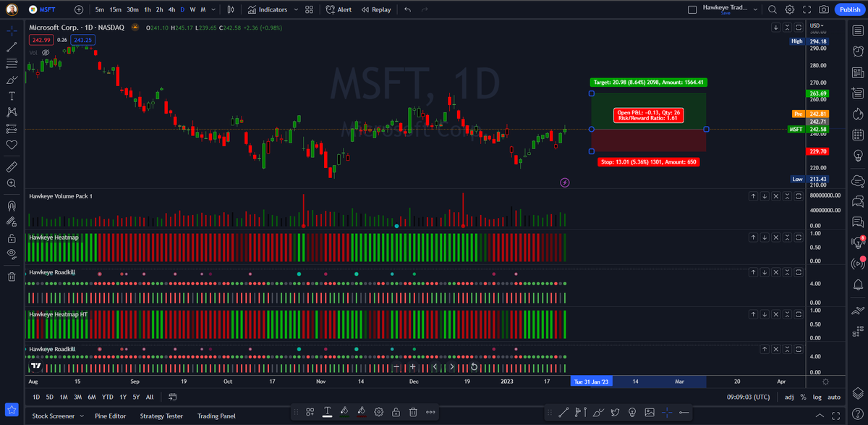Screen dimensions: 868x425
Task: Start Bar Replay mode
Action: pos(375,9)
